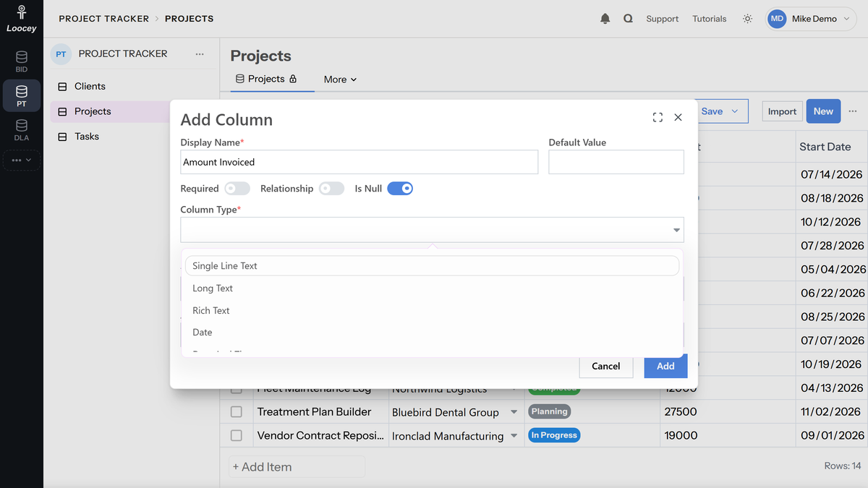Click the Display Name input field
Screen dimensions: 868x488
pos(359,162)
